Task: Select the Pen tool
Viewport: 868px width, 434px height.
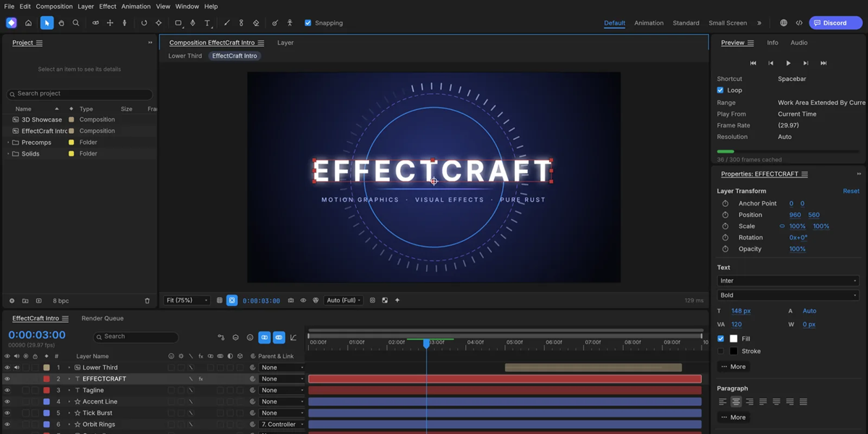Action: pos(192,23)
